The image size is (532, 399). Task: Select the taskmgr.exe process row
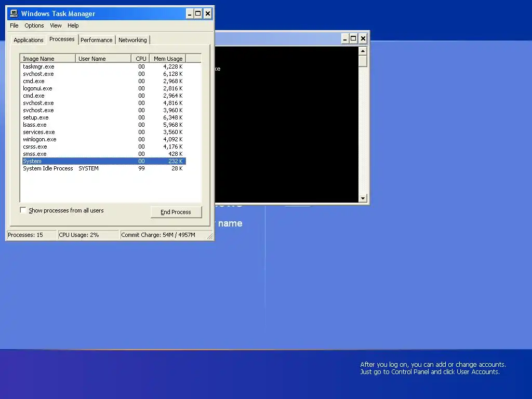coord(104,66)
